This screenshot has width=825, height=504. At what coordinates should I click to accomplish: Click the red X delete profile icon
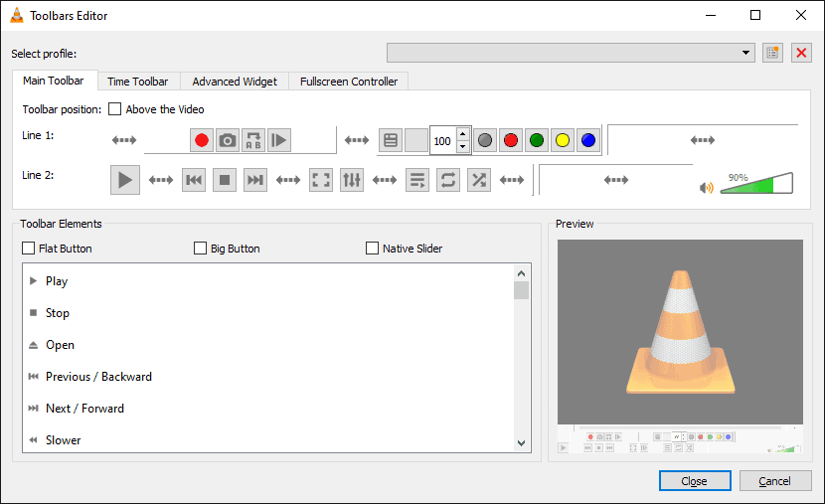801,53
